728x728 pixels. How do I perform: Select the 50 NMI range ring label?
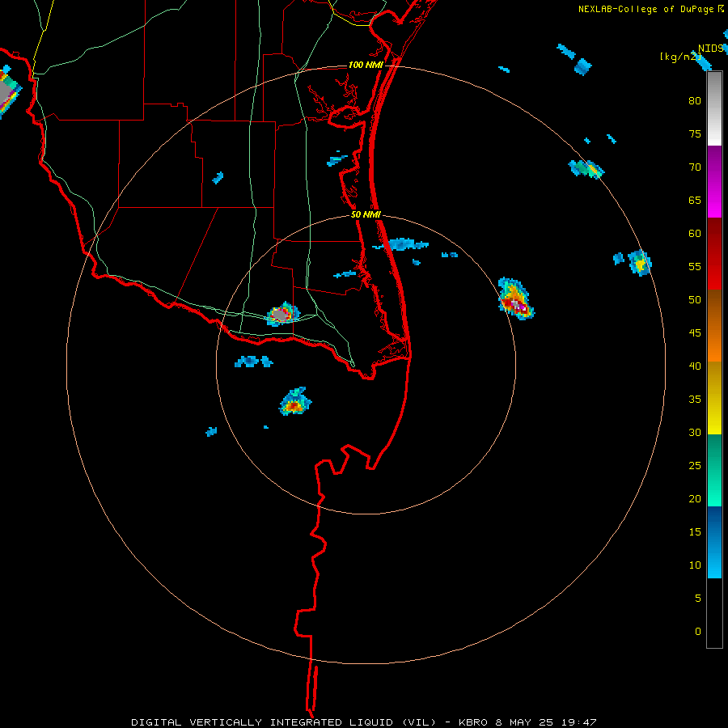(x=366, y=214)
